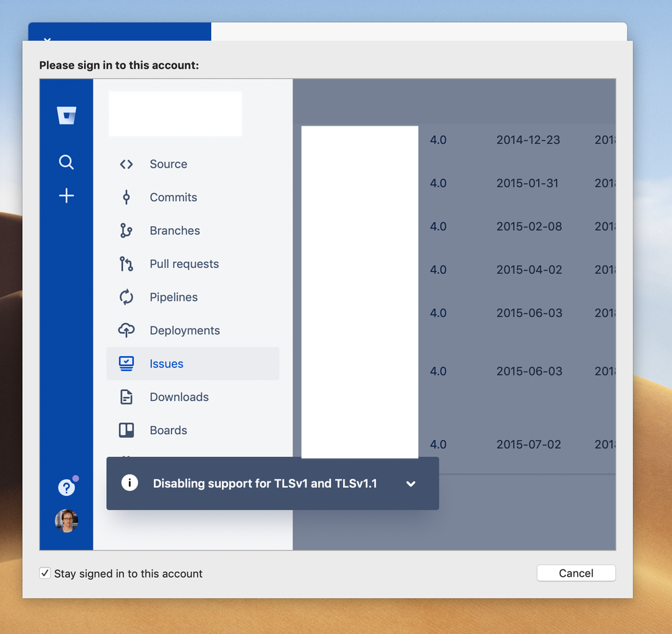Click the info icon in TLS banner
This screenshot has width=672, height=634.
point(129,483)
